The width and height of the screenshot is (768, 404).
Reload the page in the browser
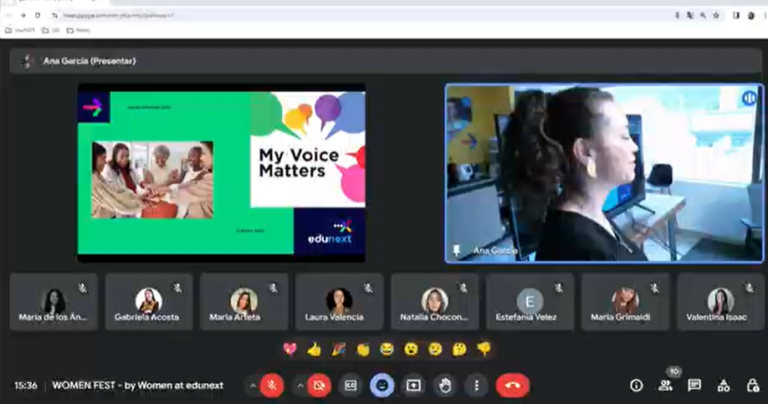[x=37, y=16]
